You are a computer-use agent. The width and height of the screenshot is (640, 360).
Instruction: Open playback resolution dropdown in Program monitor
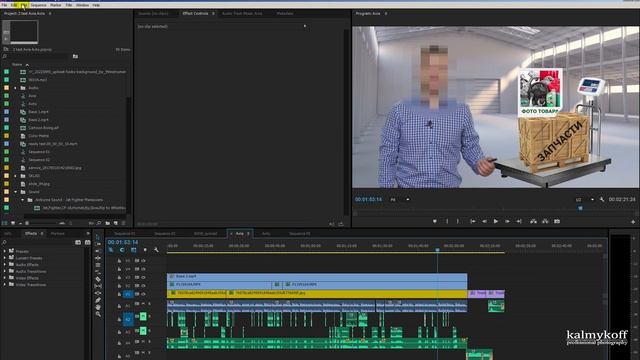[x=584, y=200]
